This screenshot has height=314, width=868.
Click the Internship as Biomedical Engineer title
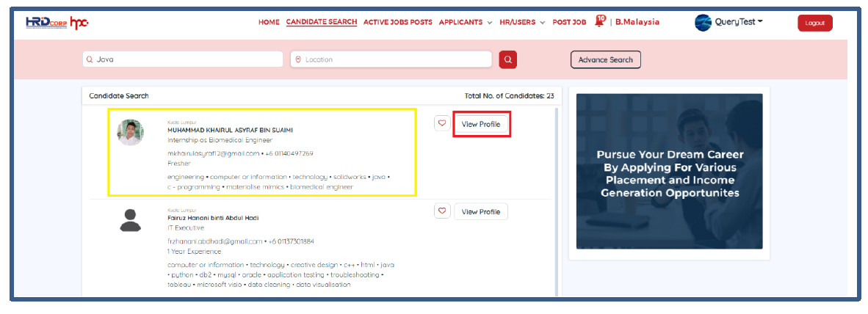[220, 140]
